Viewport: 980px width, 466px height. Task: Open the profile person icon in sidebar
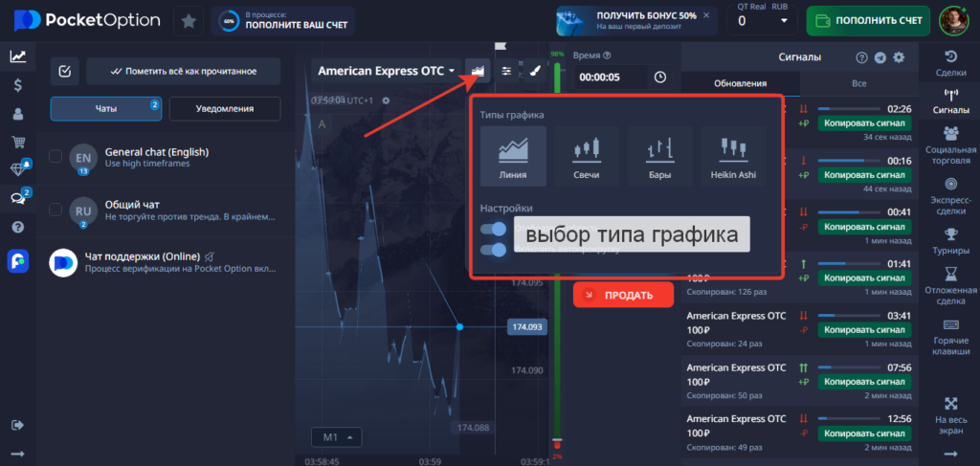17,114
